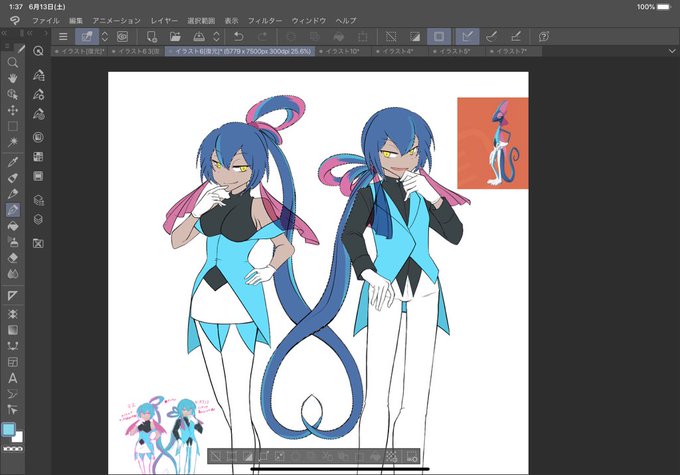
Task: Open the Brush size panel icon
Action: pyautogui.click(x=38, y=114)
